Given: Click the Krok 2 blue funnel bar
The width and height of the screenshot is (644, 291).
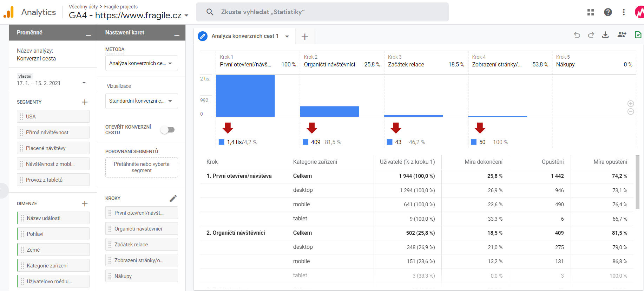Looking at the screenshot, I should coord(329,111).
